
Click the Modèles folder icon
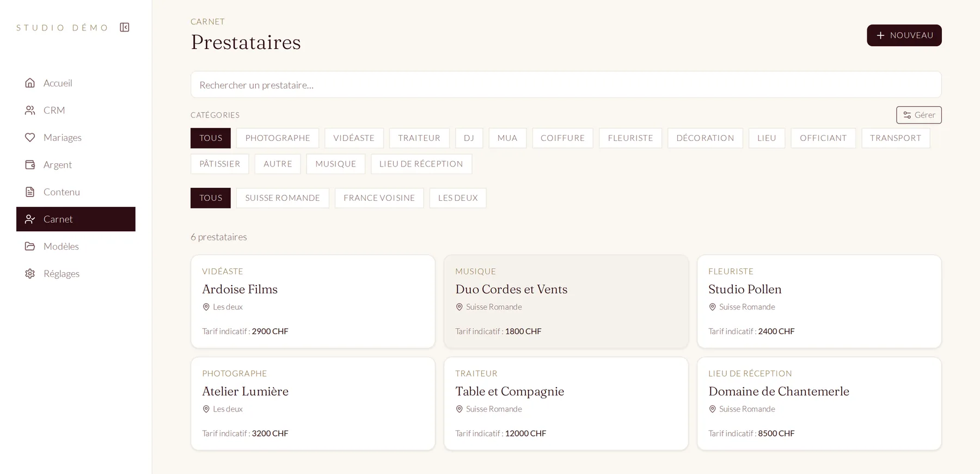(x=30, y=246)
